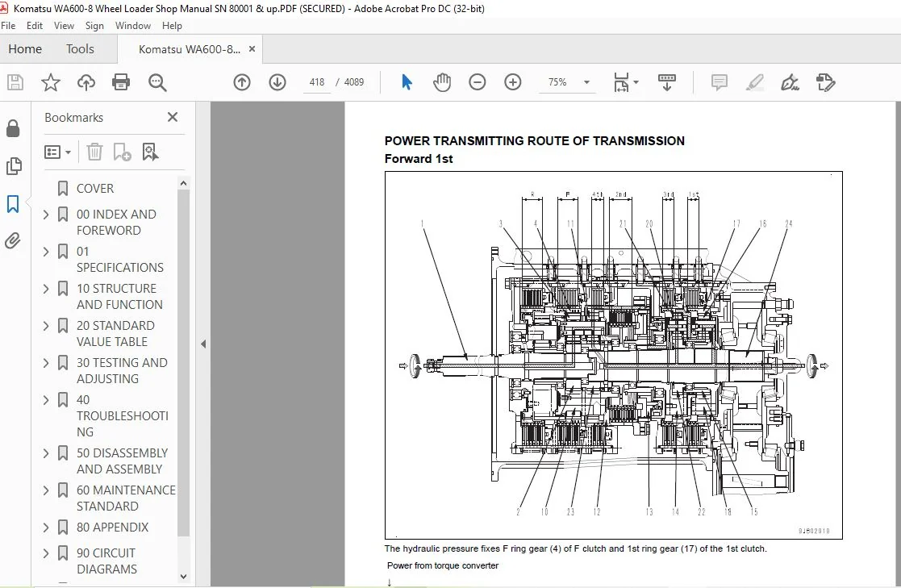Expand 10 STRUCTURE AND FUNCTION bookmark
The height and width of the screenshot is (588, 901).
pos(46,289)
